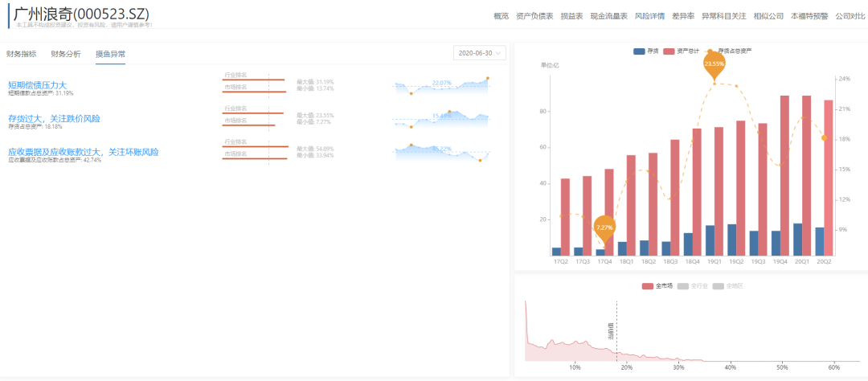Switch to the 财务指标 sub-tab
The image size is (868, 381).
click(22, 54)
